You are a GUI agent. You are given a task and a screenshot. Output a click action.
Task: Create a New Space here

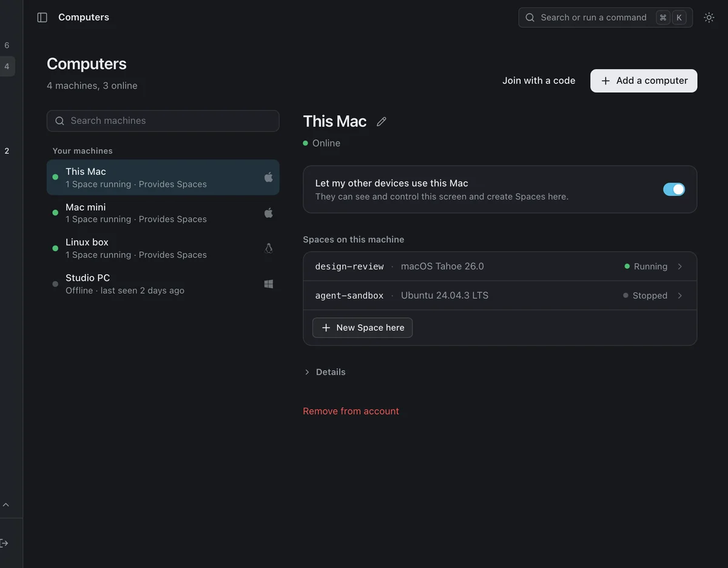[x=362, y=328]
